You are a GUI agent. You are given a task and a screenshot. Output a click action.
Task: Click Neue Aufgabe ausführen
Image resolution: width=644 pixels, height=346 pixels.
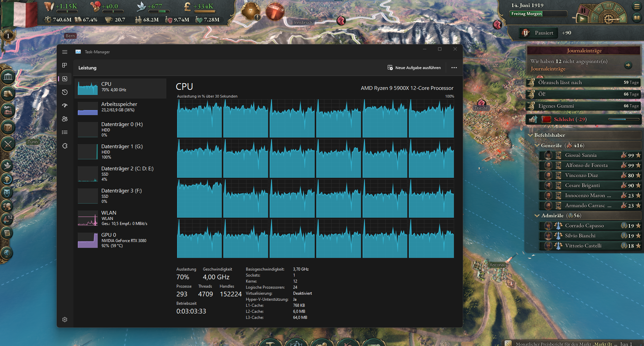[414, 68]
